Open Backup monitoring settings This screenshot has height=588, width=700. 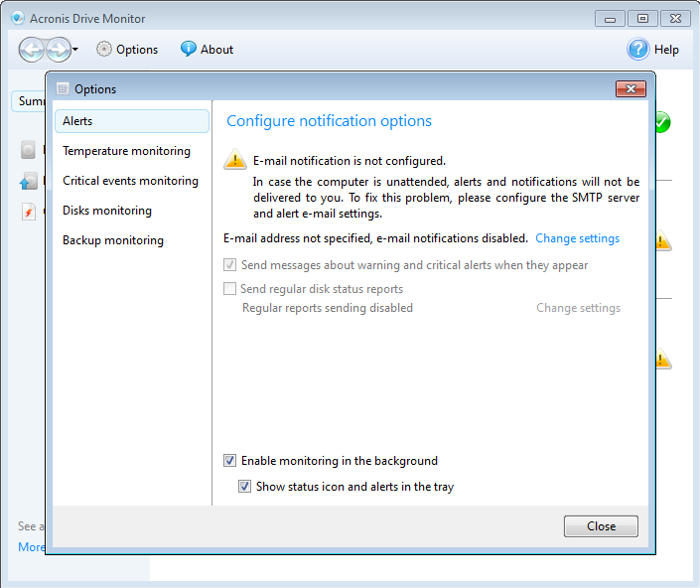point(113,240)
